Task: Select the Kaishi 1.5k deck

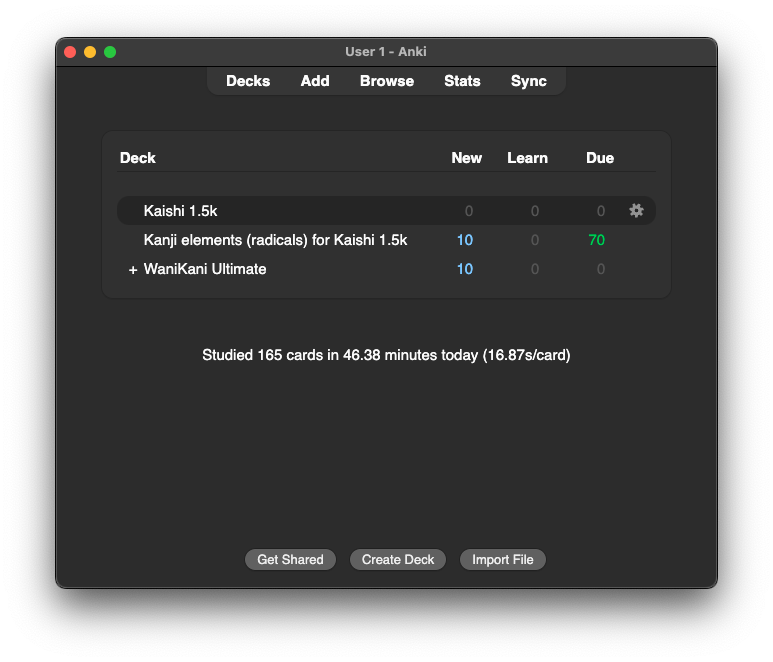Action: [180, 211]
